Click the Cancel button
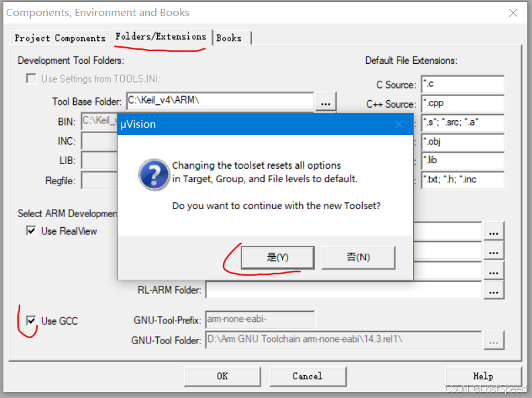Image resolution: width=532 pixels, height=398 pixels. click(x=308, y=376)
